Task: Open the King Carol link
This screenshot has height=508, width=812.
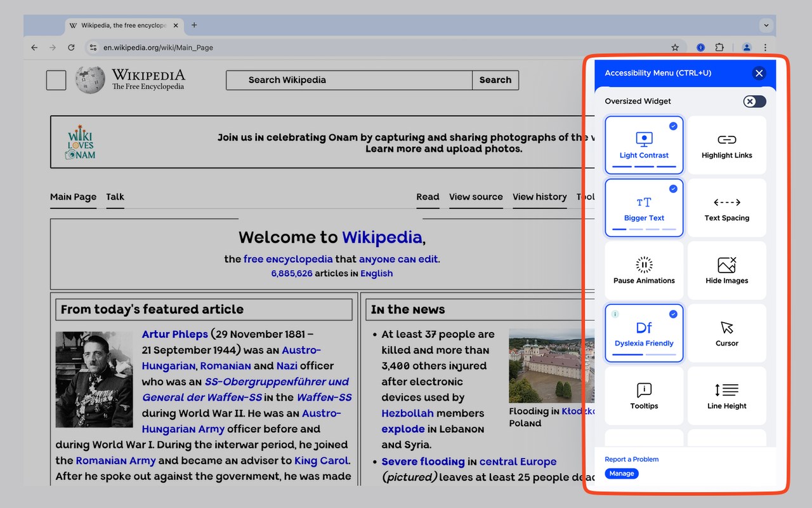Action: point(322,461)
